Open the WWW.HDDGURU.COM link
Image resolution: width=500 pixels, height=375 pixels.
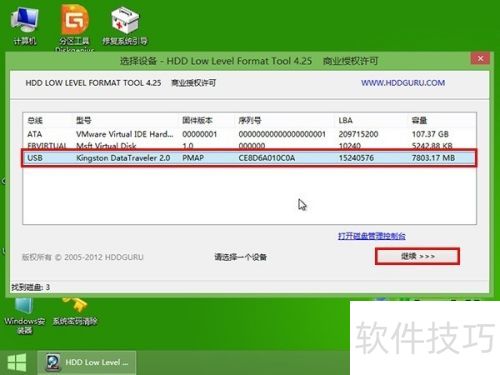[403, 83]
